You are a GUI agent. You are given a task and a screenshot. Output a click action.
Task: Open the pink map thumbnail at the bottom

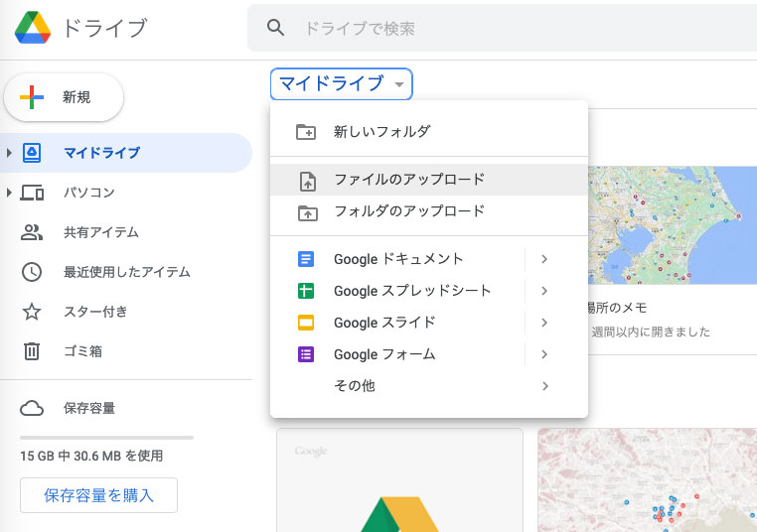tap(648, 480)
